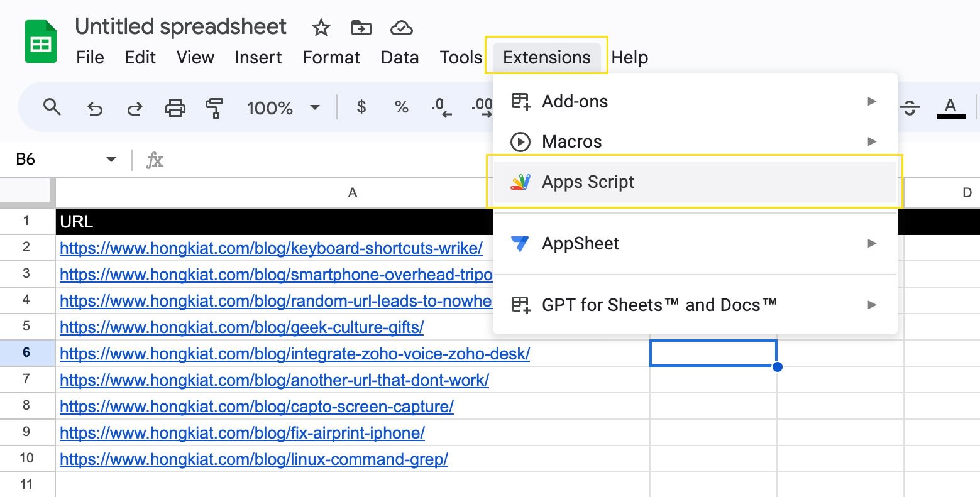Print the spreadsheet
This screenshot has height=497, width=980.
(x=175, y=108)
